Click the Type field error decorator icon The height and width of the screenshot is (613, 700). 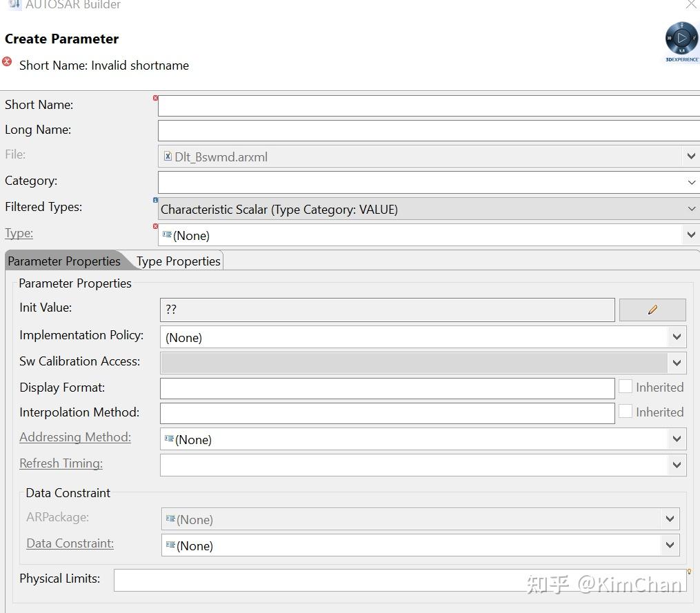point(155,226)
